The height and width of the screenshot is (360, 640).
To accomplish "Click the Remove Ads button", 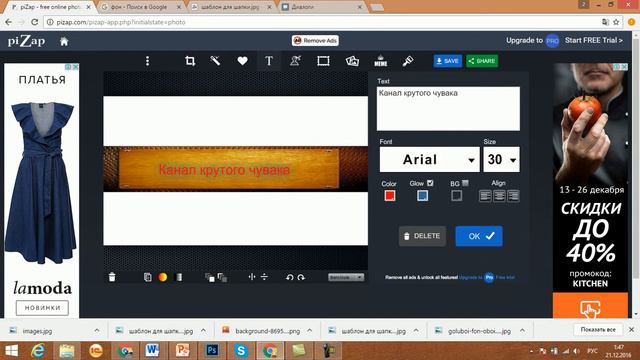I will pos(315,40).
